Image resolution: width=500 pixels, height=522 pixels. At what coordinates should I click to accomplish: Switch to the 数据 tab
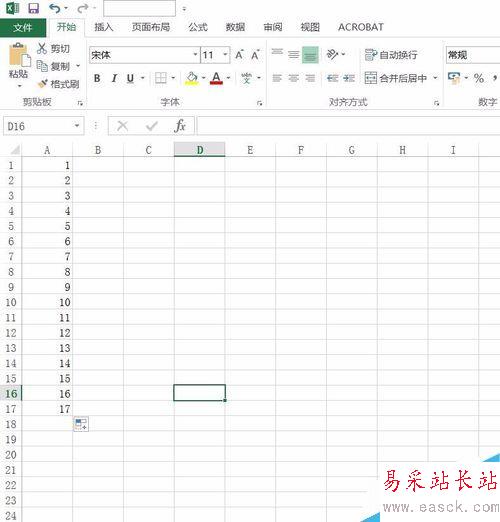pyautogui.click(x=235, y=27)
